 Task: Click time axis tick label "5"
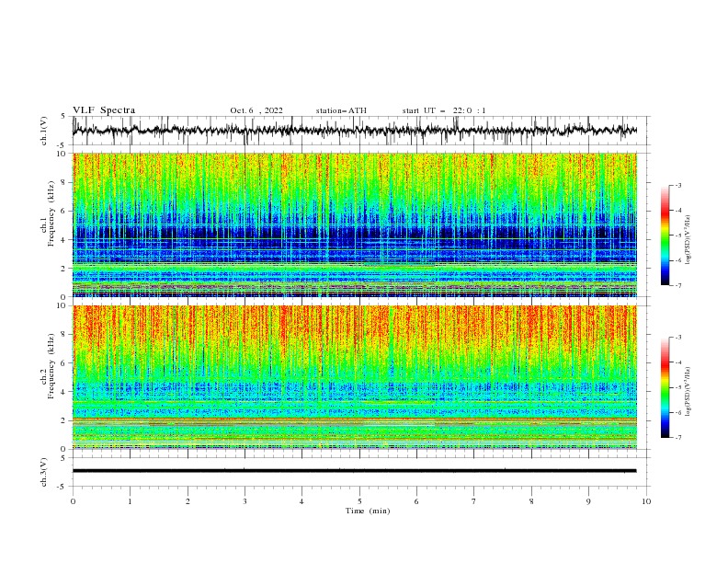coord(359,501)
